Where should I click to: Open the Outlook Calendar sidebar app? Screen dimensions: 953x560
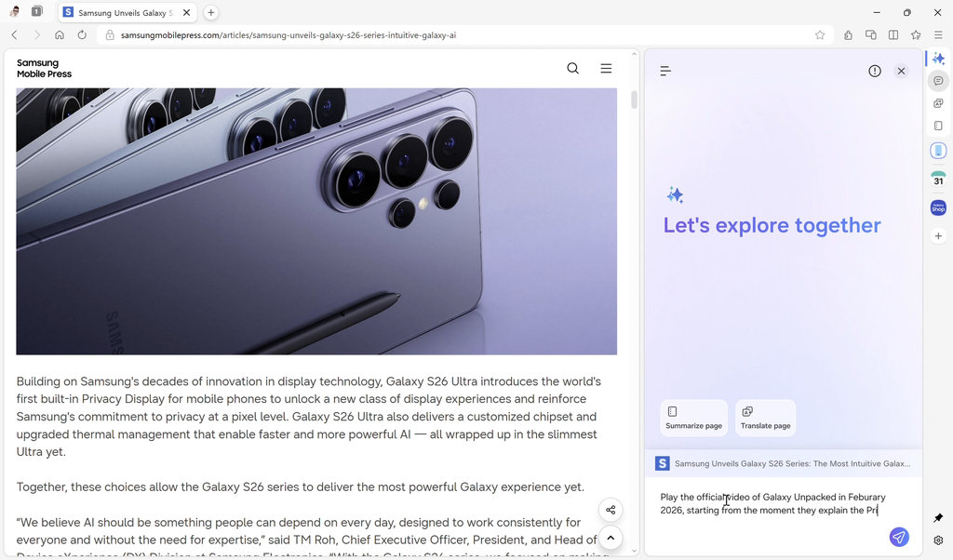coord(938,180)
